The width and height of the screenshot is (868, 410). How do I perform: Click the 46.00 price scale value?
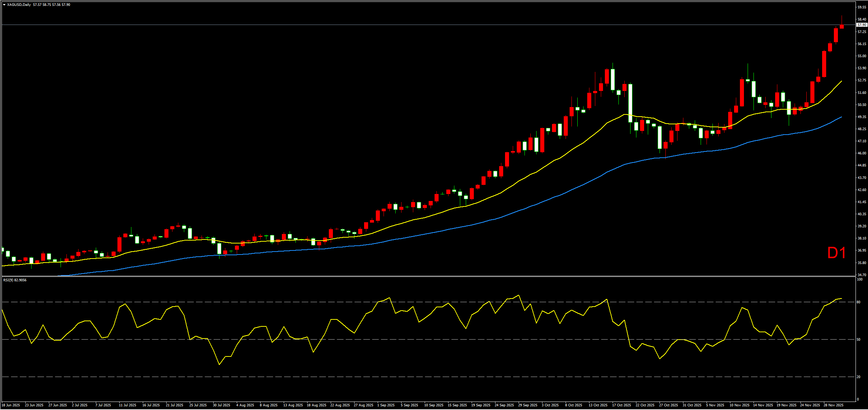click(862, 153)
